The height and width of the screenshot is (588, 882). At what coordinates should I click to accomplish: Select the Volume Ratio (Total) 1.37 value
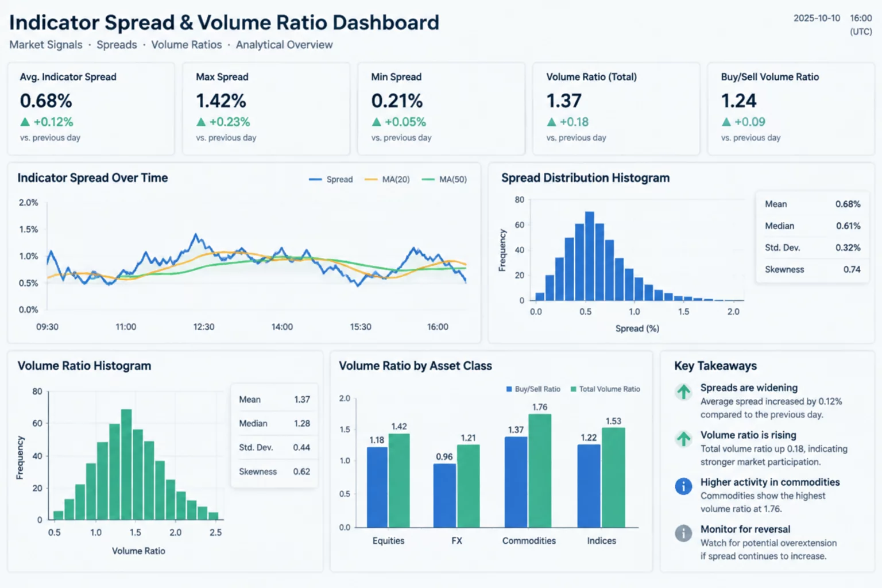tap(564, 101)
